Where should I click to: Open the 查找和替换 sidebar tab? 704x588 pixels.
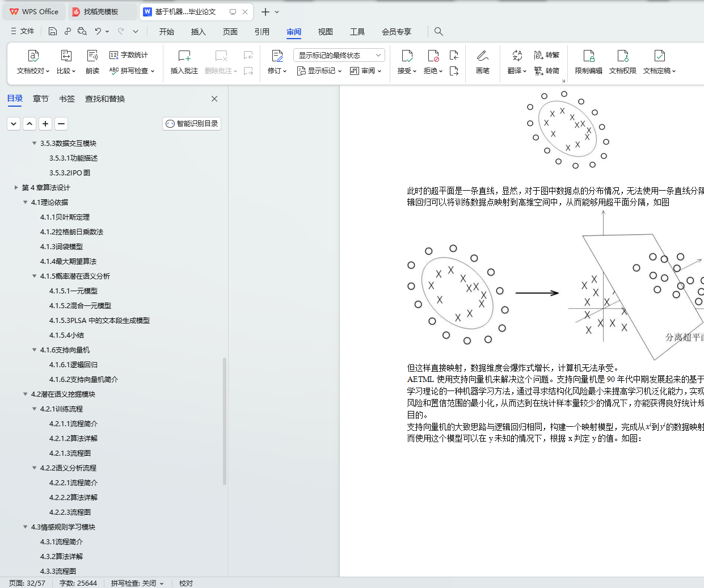(x=105, y=99)
